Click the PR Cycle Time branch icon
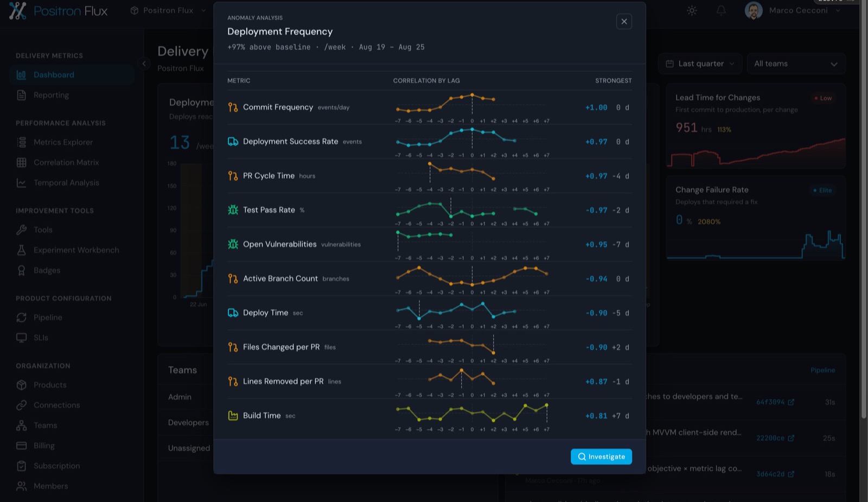This screenshot has height=502, width=868. 233,176
